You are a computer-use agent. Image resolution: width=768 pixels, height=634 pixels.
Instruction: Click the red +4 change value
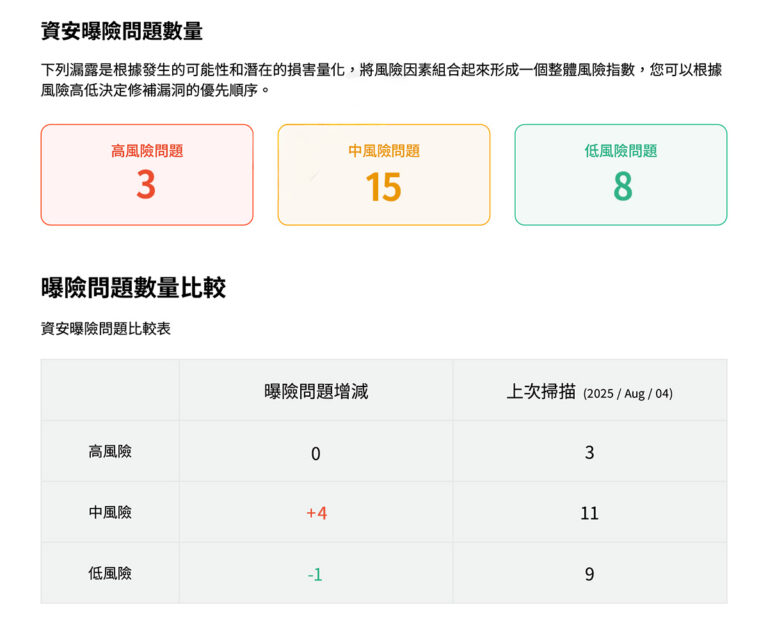pyautogui.click(x=316, y=513)
